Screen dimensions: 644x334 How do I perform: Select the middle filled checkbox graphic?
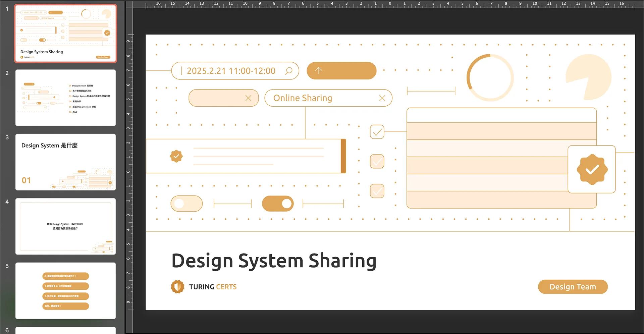[x=377, y=161]
